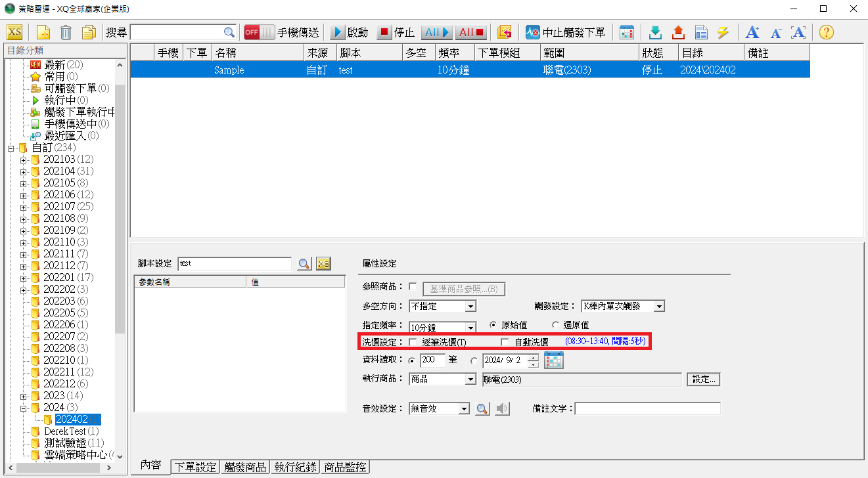Screen dimensions: 868x478
Task: Open the 多空方向 dropdown
Action: [x=470, y=306]
